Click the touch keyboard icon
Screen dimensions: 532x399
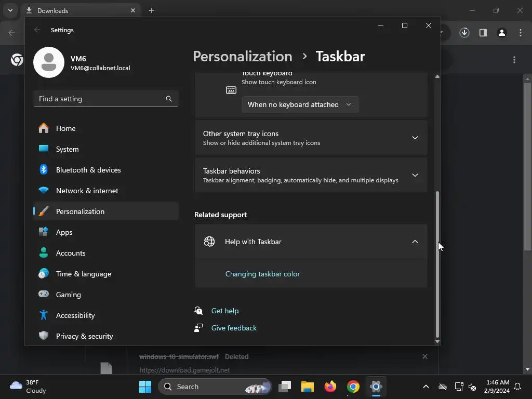[x=231, y=90]
